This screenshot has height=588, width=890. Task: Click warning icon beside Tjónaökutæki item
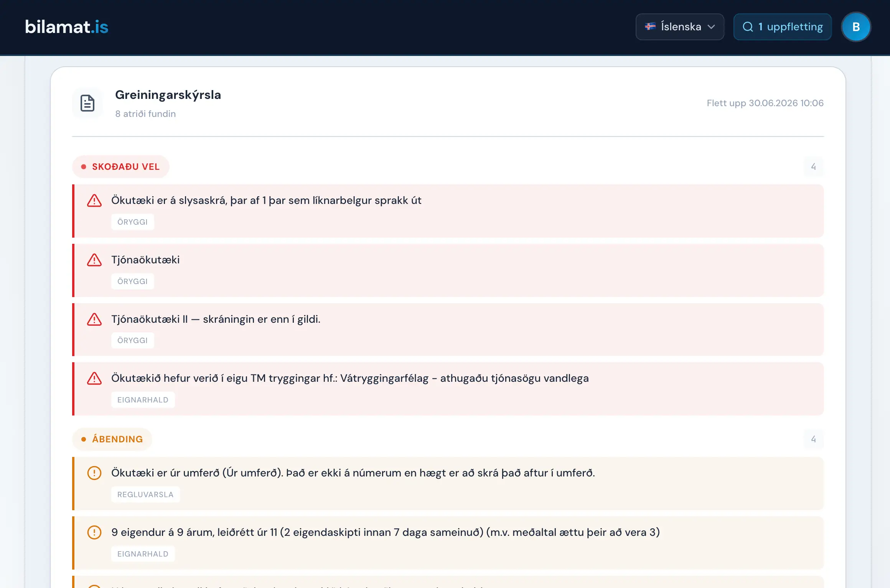pos(94,260)
